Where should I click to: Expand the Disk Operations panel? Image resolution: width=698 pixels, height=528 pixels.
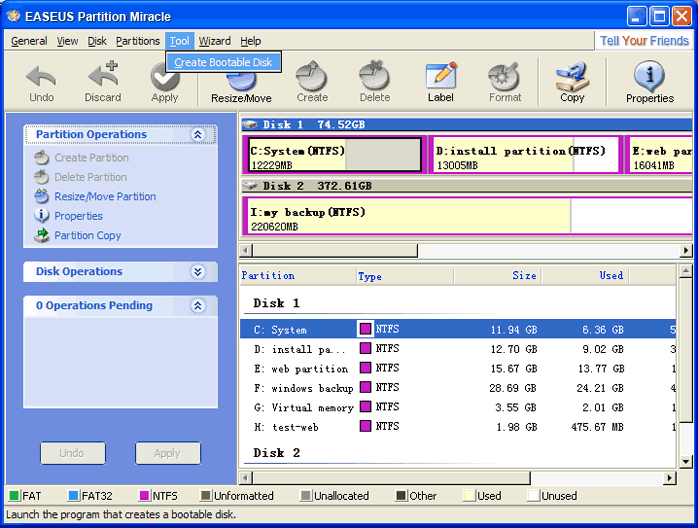[x=198, y=272]
